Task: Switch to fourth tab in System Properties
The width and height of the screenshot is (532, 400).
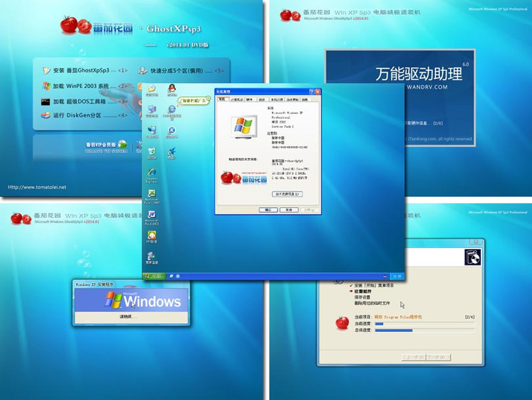Action: [x=262, y=99]
